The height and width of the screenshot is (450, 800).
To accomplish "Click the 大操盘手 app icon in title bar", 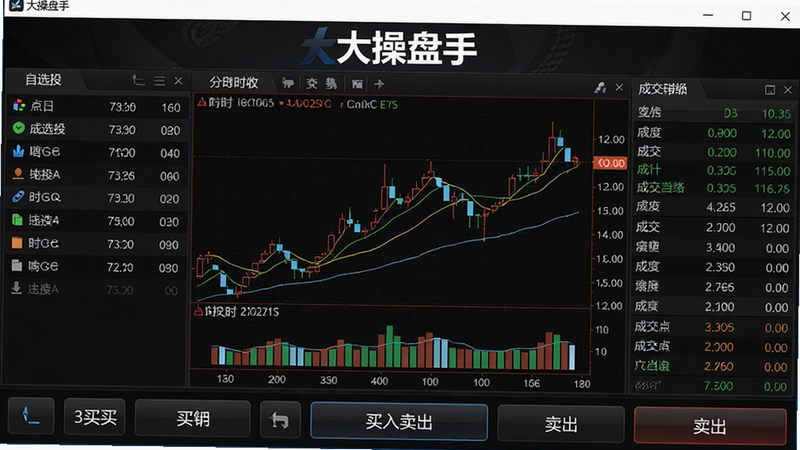I will pos(16,6).
